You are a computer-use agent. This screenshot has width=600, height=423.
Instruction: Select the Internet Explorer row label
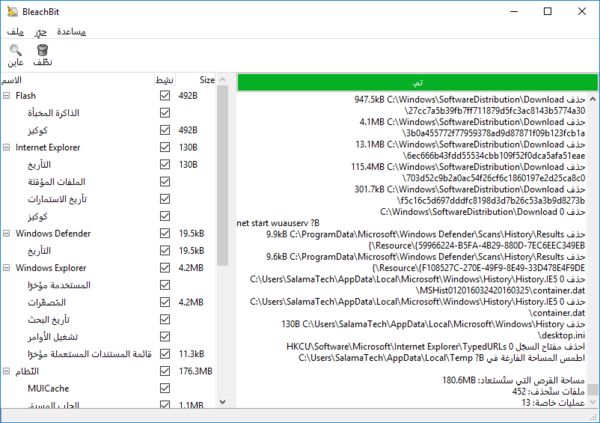point(48,147)
